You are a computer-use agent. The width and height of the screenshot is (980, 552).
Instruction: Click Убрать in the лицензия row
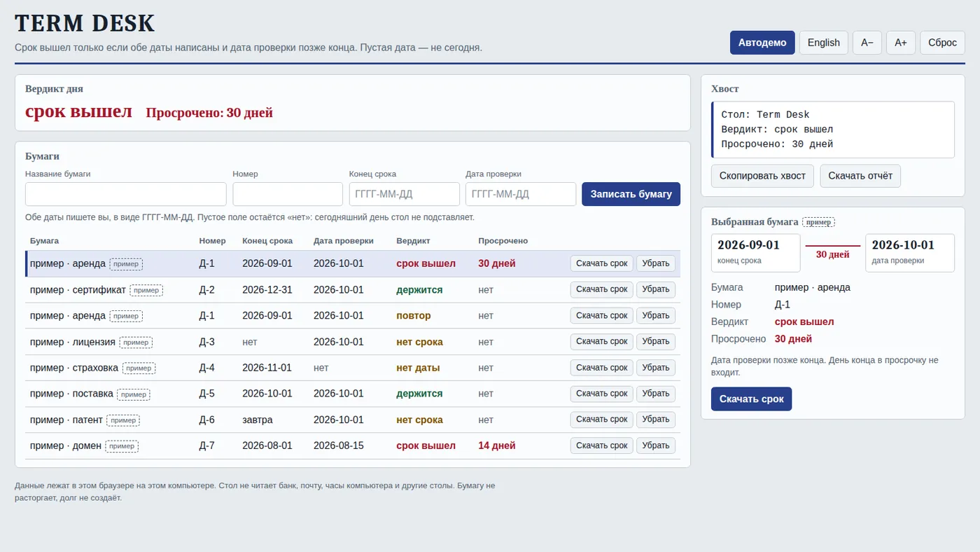[x=656, y=342]
